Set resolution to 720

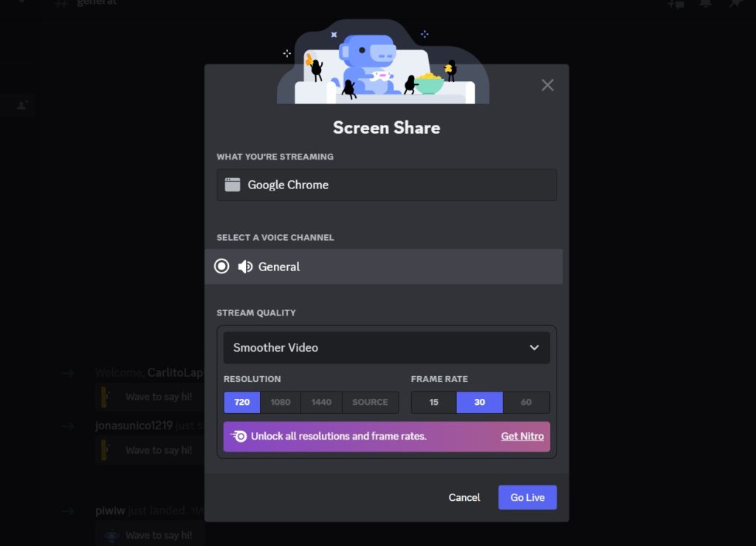tap(241, 402)
